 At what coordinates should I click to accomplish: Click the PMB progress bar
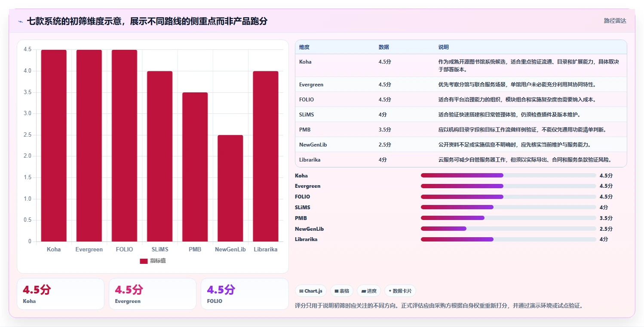click(x=509, y=218)
